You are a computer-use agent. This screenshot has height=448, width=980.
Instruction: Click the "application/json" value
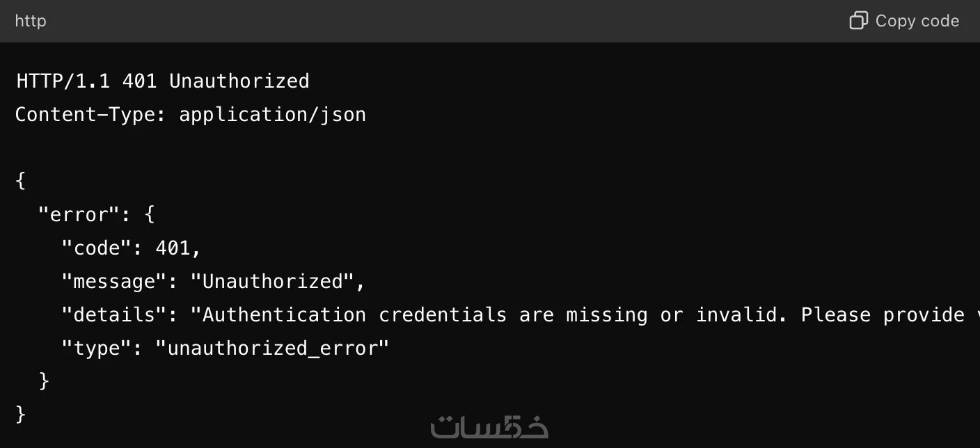(272, 114)
